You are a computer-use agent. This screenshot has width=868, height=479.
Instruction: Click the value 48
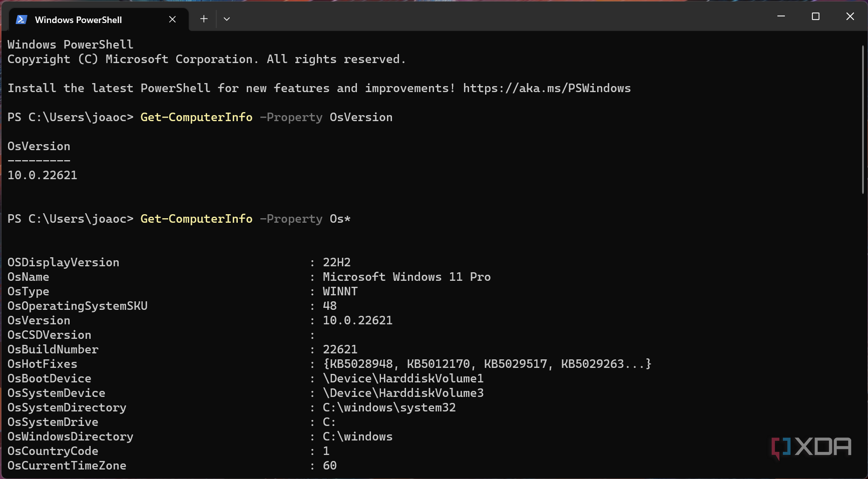pyautogui.click(x=330, y=306)
